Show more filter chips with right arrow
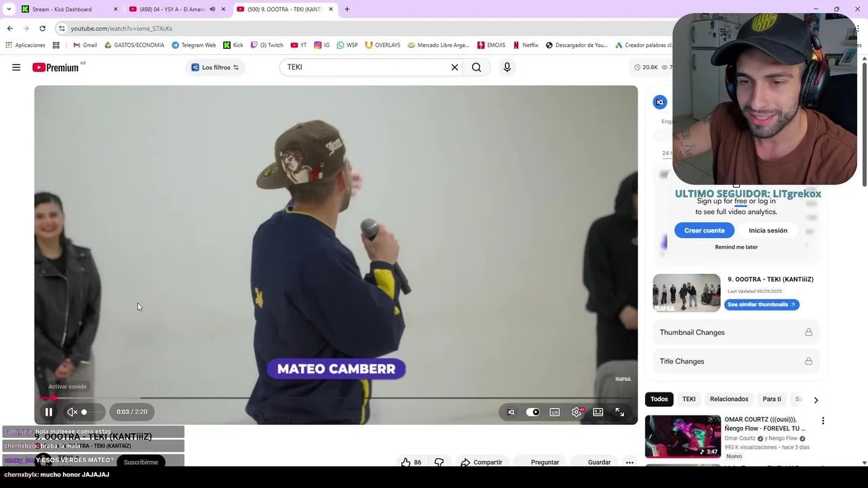868x488 pixels. (x=816, y=400)
